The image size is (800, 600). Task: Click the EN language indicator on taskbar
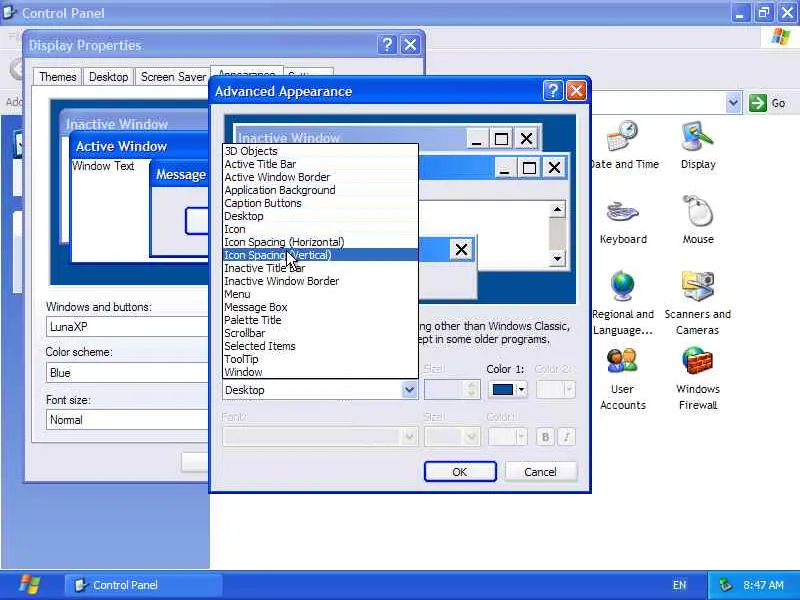679,585
